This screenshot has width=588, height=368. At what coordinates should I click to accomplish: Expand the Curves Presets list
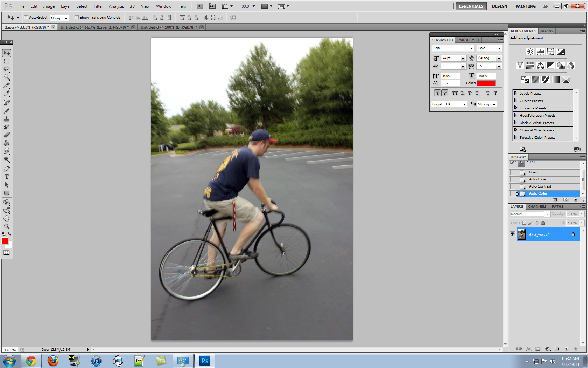click(x=516, y=101)
